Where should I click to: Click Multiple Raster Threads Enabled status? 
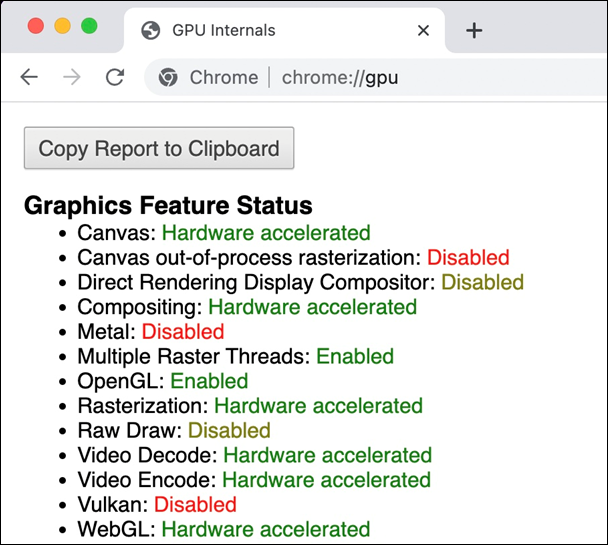[355, 357]
